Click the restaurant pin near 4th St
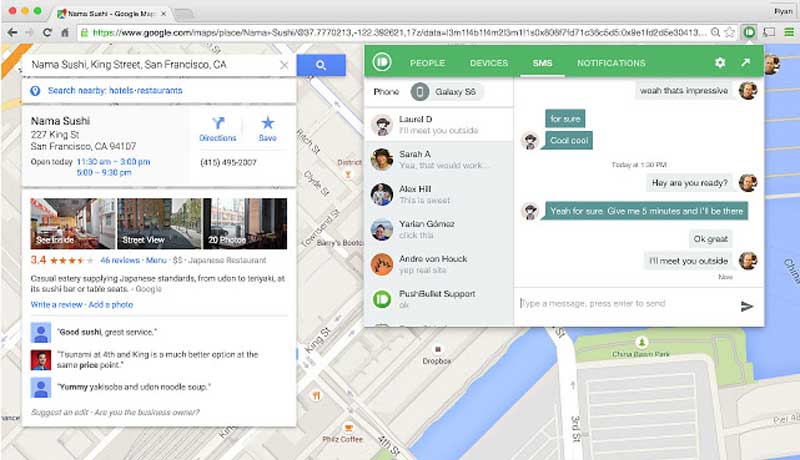Screen dimensions: 800x460 pyautogui.click(x=316, y=395)
